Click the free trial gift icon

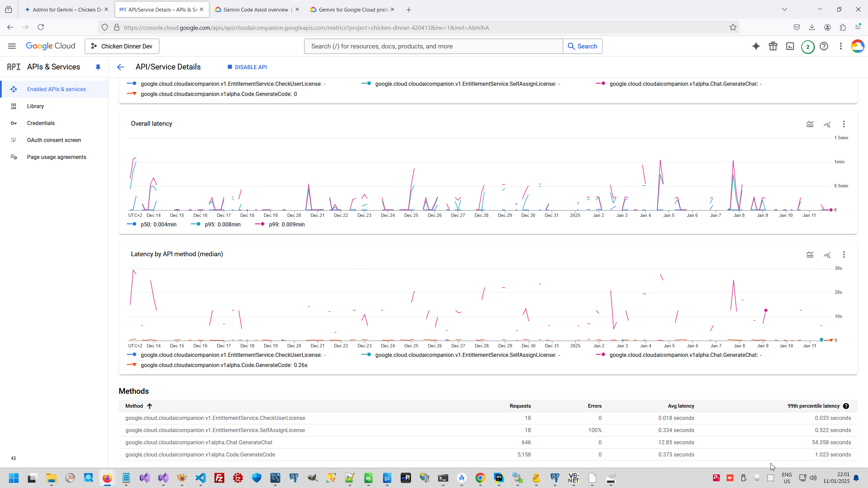tap(773, 46)
